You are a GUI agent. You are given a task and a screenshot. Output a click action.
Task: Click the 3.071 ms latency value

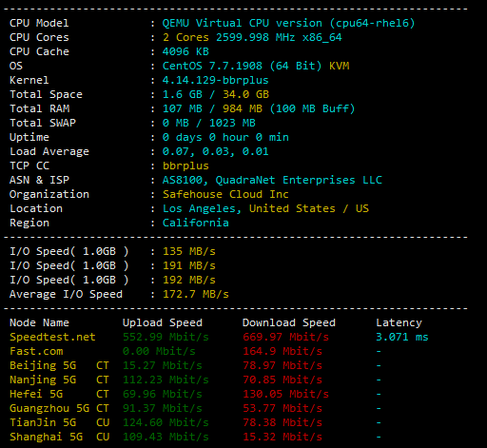tap(402, 337)
